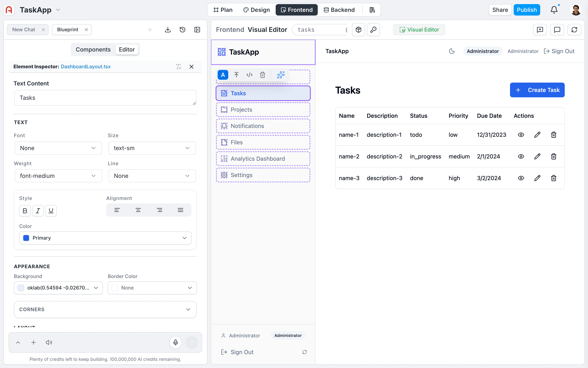This screenshot has width=588, height=368.
Task: Expand the CORNERS section
Action: point(105,310)
